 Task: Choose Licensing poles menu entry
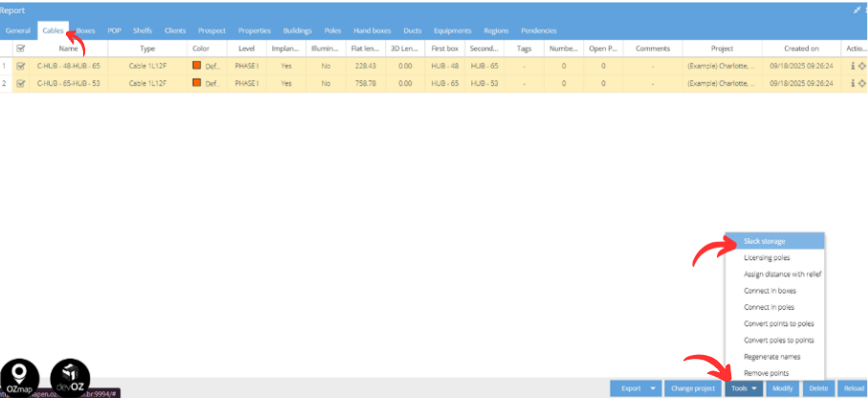(x=775, y=257)
